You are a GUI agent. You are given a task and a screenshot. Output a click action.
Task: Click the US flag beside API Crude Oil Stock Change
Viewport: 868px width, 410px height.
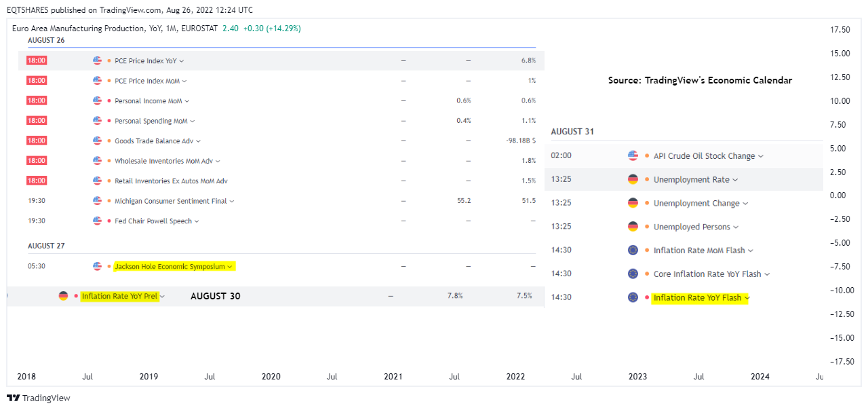click(633, 155)
